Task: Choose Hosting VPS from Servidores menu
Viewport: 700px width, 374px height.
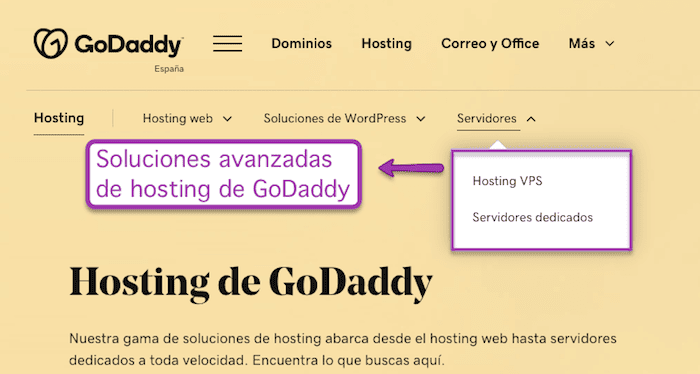Action: (508, 181)
